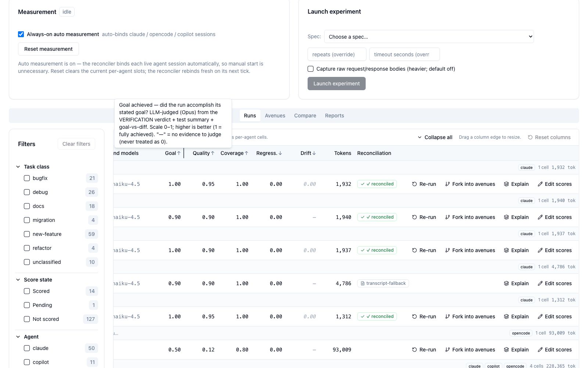588x368 pixels.
Task: Disable Always-on auto measurement checkbox
Action: click(x=21, y=34)
